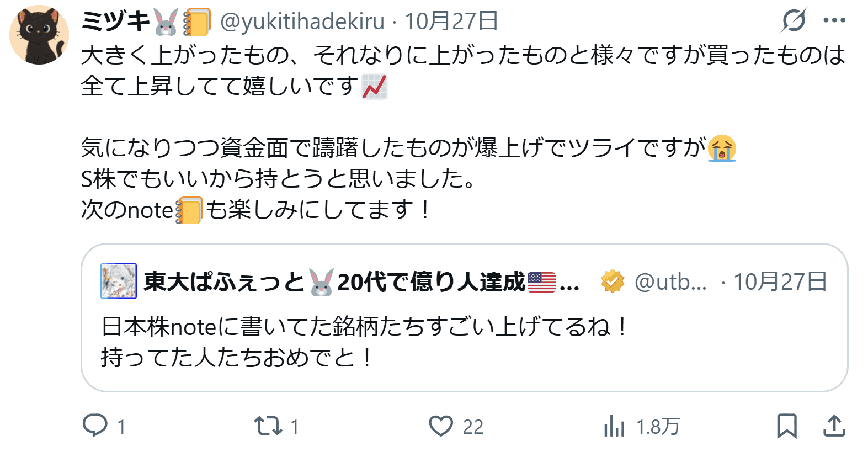868x457 pixels.
Task: Click the reply speech bubble icon
Action: point(95,426)
